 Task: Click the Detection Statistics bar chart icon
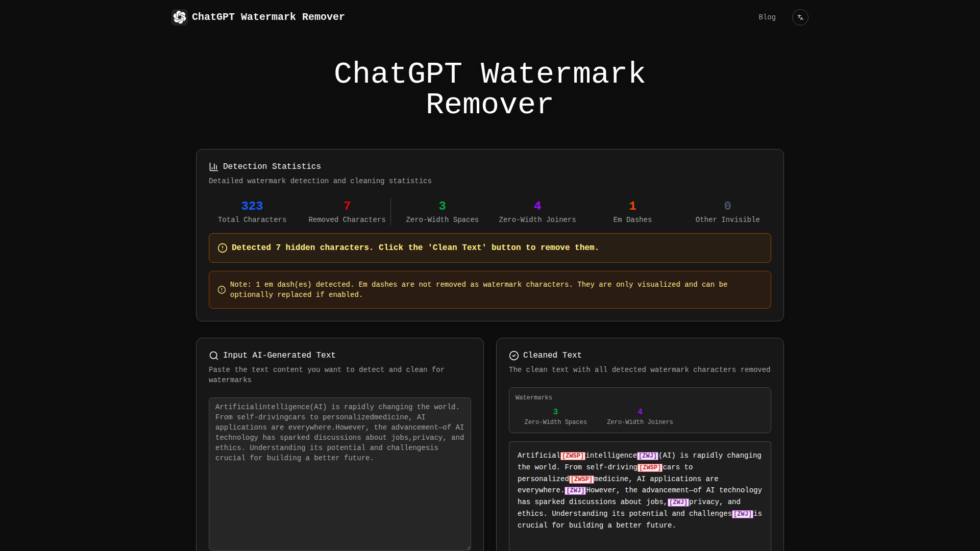click(x=213, y=167)
